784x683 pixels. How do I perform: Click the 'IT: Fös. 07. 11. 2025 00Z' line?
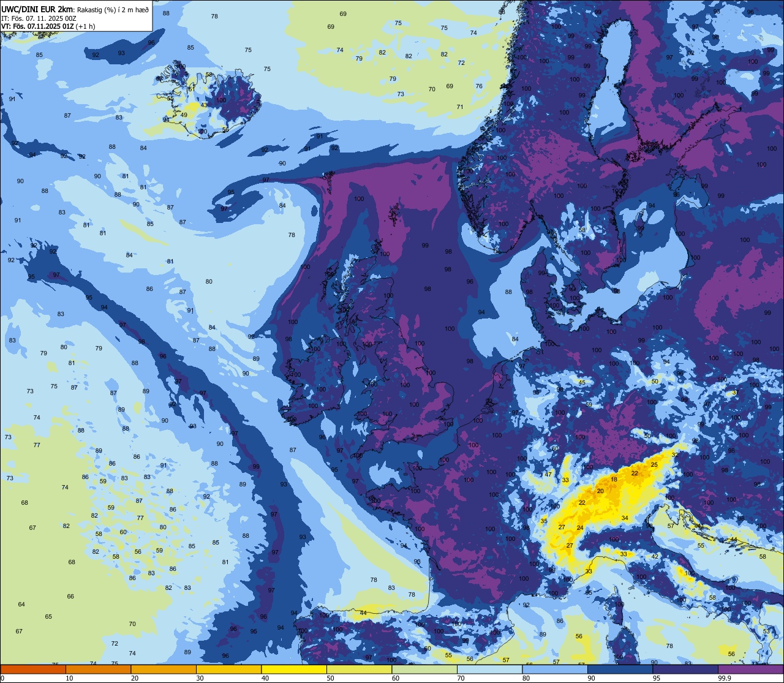click(x=39, y=18)
